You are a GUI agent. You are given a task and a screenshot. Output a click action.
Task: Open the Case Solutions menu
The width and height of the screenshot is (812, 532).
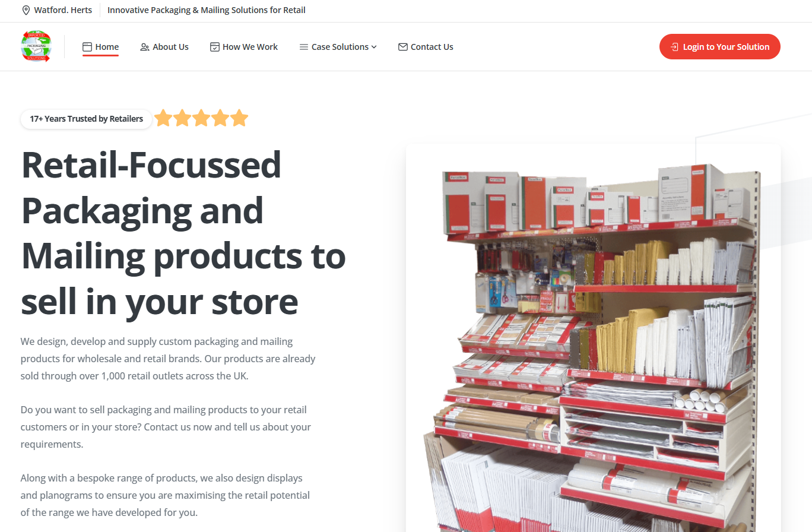coord(338,47)
